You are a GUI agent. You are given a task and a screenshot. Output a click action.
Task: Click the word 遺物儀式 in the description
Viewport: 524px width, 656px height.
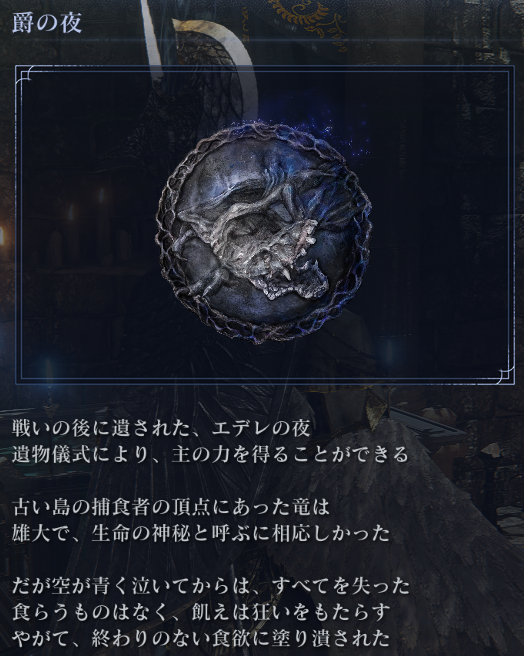pos(51,455)
